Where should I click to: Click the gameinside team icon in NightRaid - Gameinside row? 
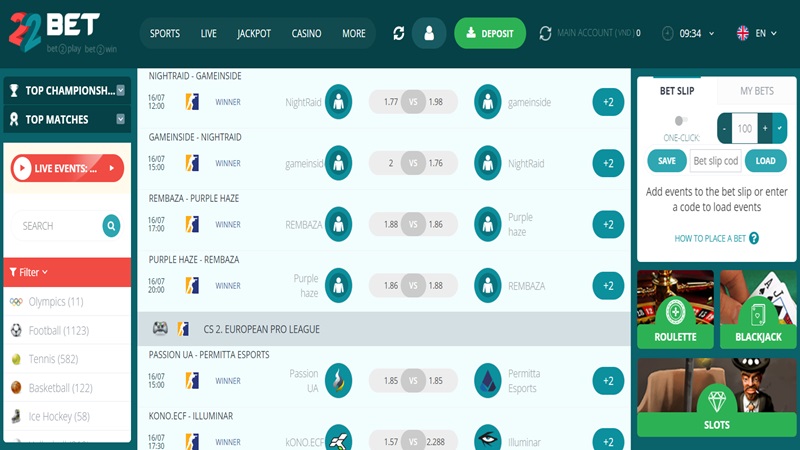click(488, 102)
